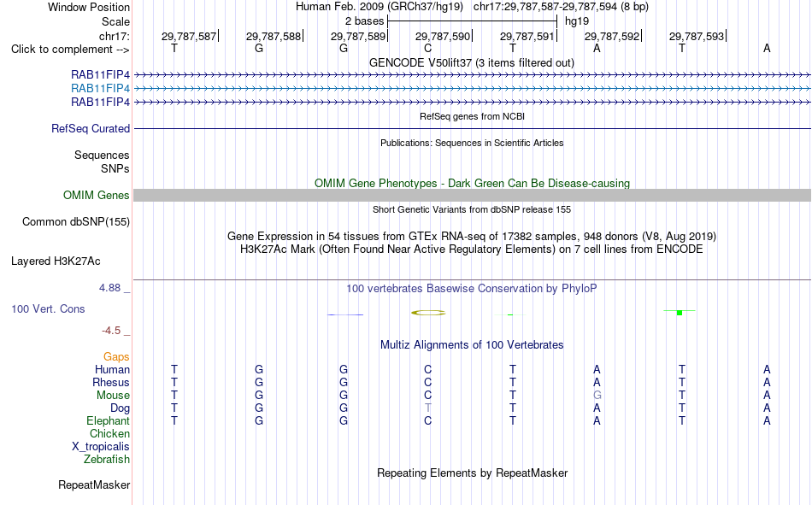Select the first dark-blue RAB11FIP4 transcript label

[x=101, y=75]
